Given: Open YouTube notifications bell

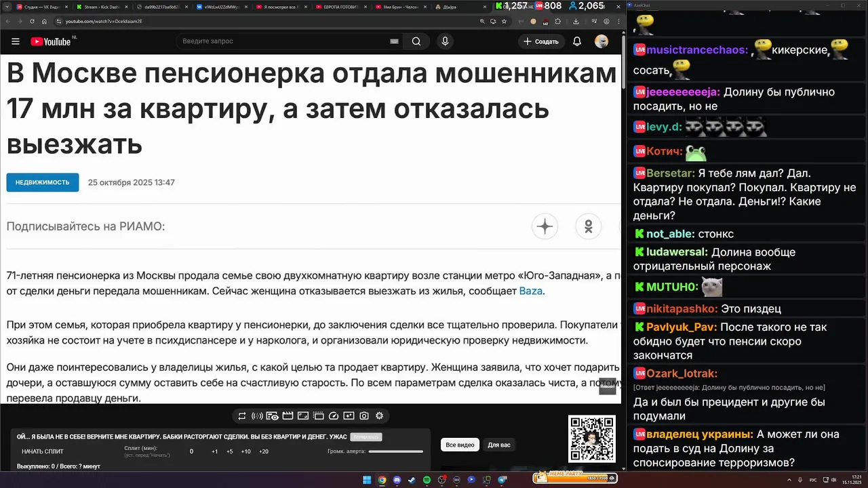Looking at the screenshot, I should click(577, 41).
